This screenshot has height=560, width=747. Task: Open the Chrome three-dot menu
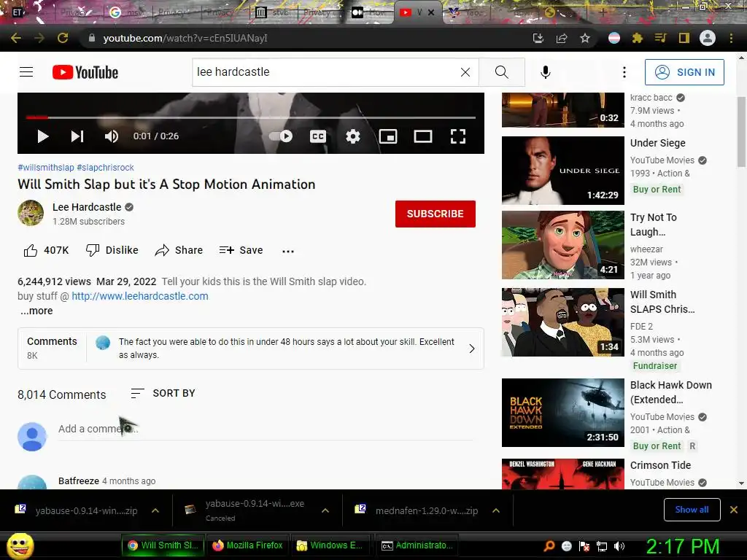[x=731, y=38]
